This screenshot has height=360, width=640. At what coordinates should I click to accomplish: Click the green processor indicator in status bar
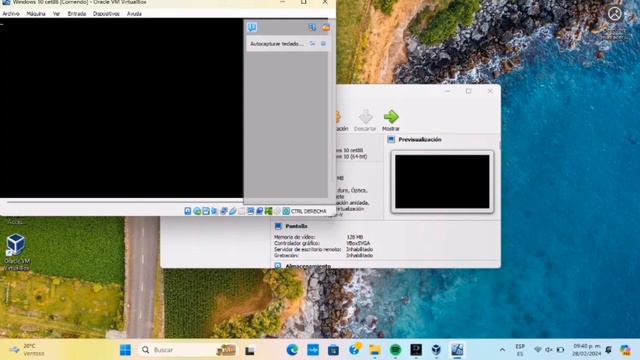pyautogui.click(x=268, y=211)
